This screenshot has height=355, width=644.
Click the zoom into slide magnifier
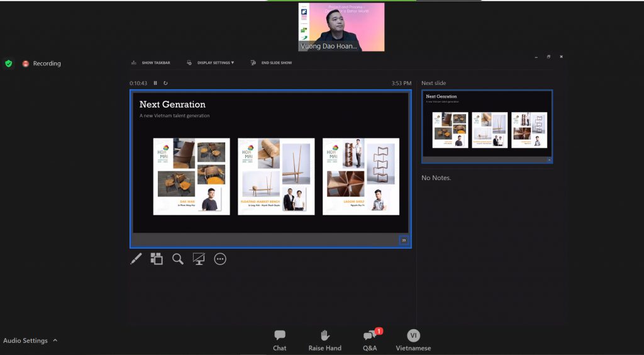[x=178, y=259]
